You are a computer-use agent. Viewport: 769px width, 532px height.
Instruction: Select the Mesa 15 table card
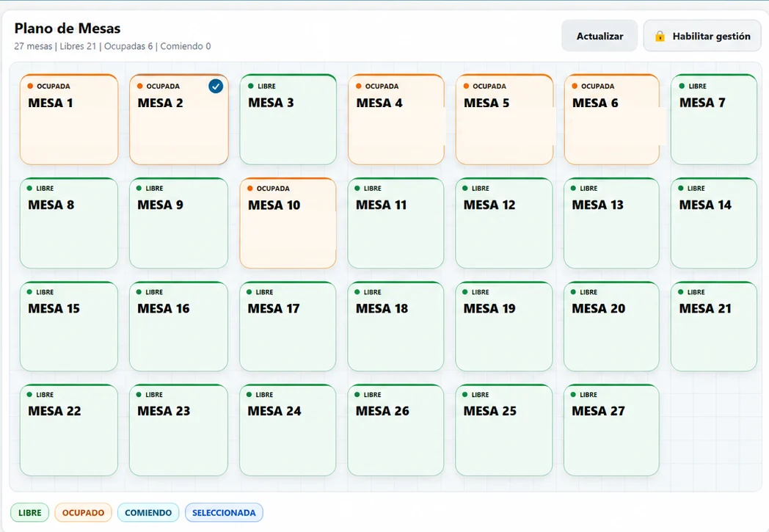pyautogui.click(x=69, y=327)
